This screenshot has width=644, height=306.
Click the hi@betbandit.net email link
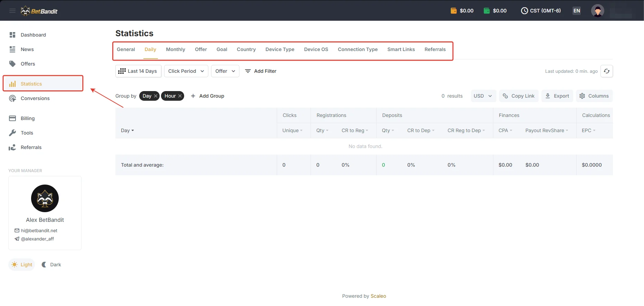point(39,230)
